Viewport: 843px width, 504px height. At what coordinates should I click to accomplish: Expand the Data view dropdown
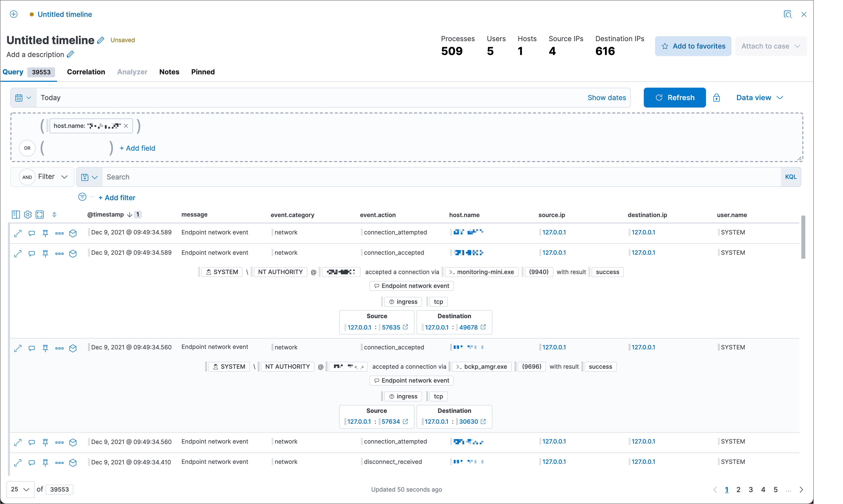point(759,97)
